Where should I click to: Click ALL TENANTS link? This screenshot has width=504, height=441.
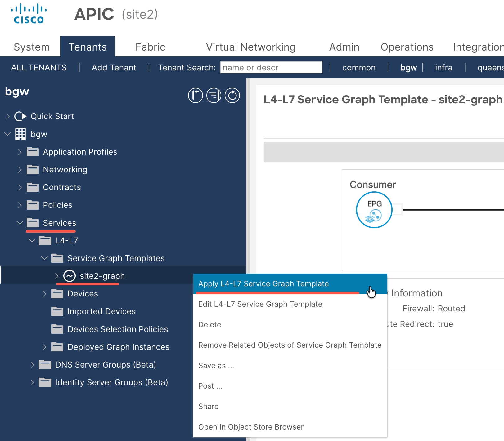[39, 68]
